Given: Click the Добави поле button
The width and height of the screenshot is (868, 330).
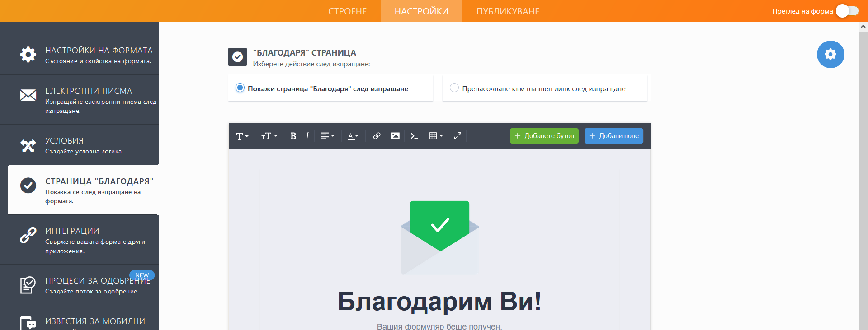Looking at the screenshot, I should pyautogui.click(x=613, y=136).
